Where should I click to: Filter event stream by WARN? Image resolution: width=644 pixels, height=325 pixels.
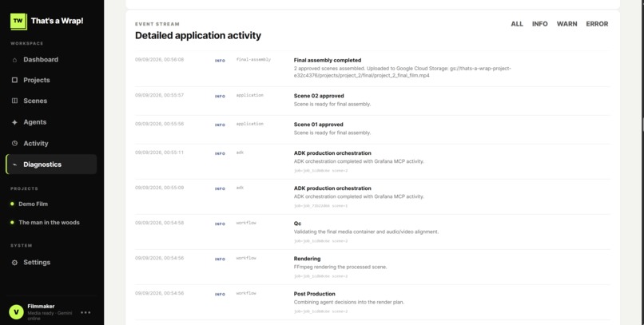566,24
